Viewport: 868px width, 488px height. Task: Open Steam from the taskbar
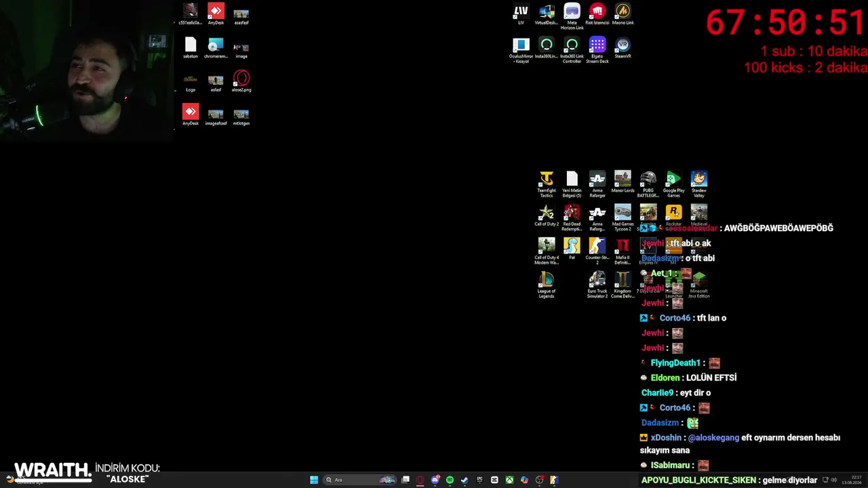[x=465, y=480]
